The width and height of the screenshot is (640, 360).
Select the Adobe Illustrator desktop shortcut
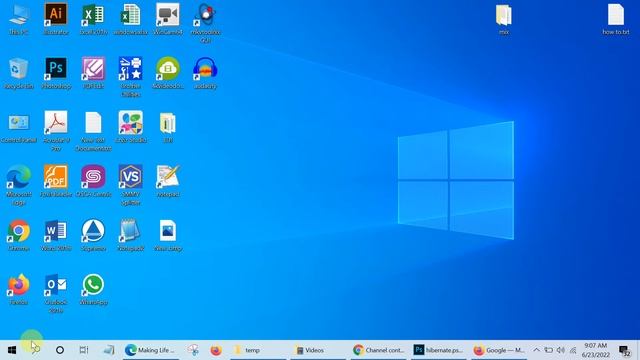(56, 19)
